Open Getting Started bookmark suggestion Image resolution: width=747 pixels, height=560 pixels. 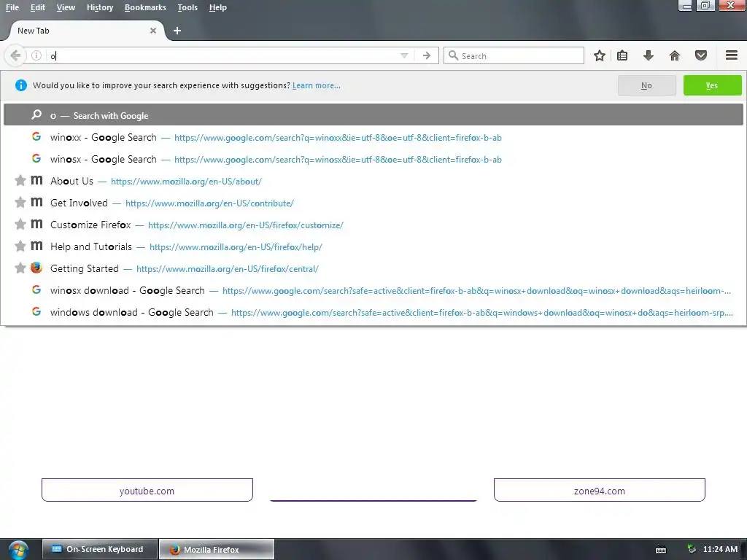(x=373, y=269)
